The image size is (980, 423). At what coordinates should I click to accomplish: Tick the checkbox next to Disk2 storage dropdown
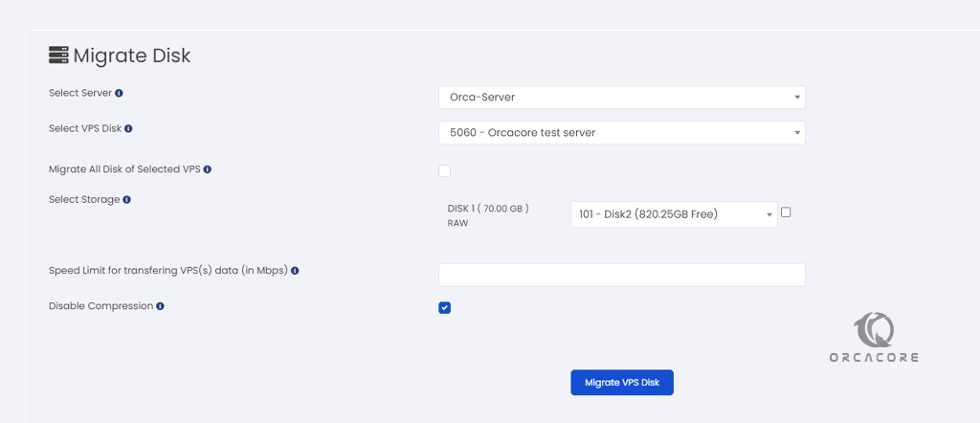(786, 212)
